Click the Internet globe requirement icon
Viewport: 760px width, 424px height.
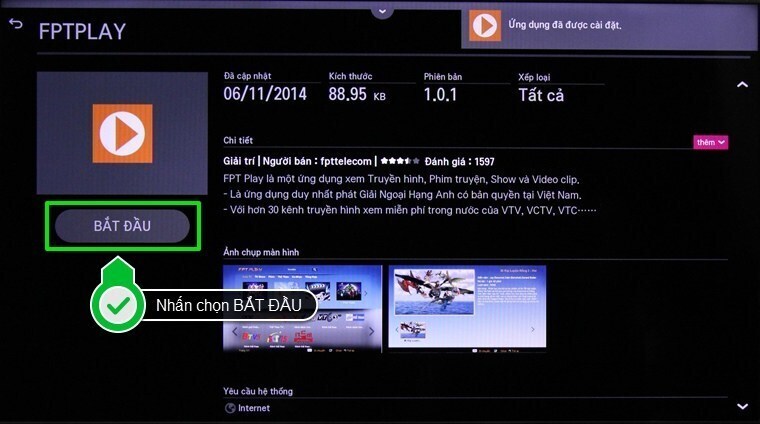[230, 408]
